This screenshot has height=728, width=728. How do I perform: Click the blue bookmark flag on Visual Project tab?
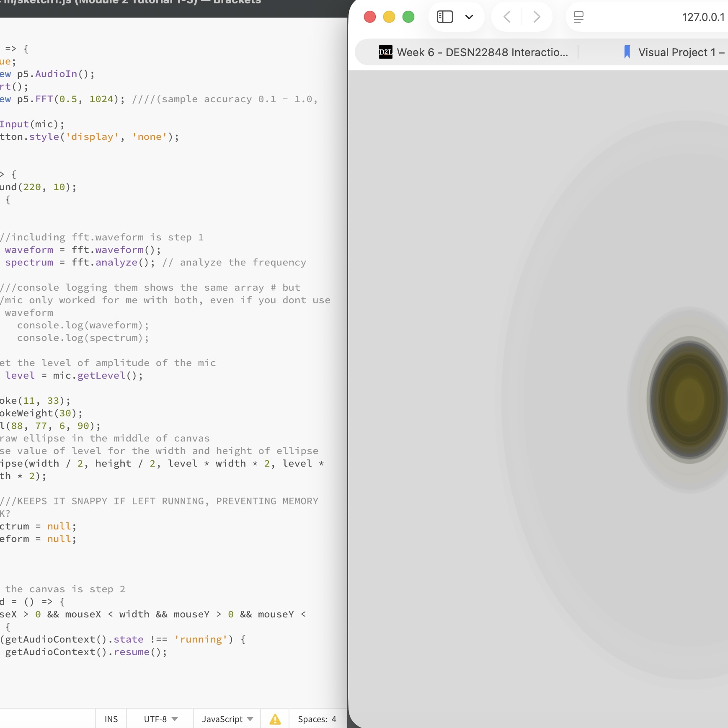626,52
